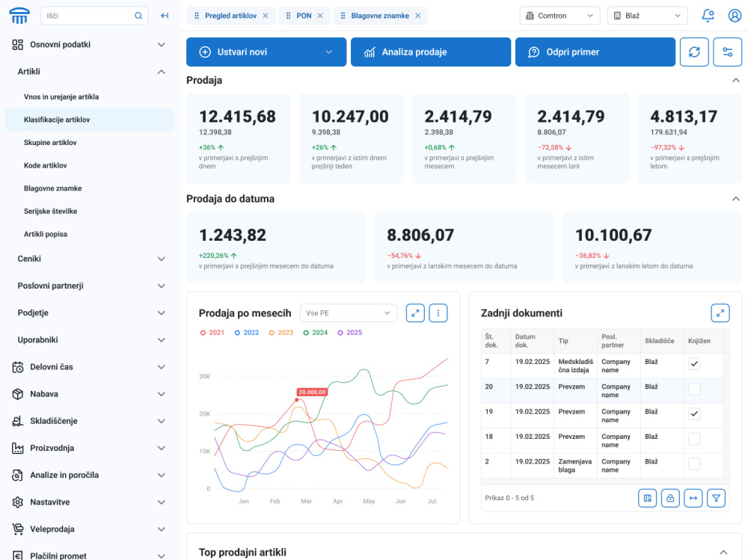Click the Išči search field
The width and height of the screenshot is (748, 560).
coord(94,16)
